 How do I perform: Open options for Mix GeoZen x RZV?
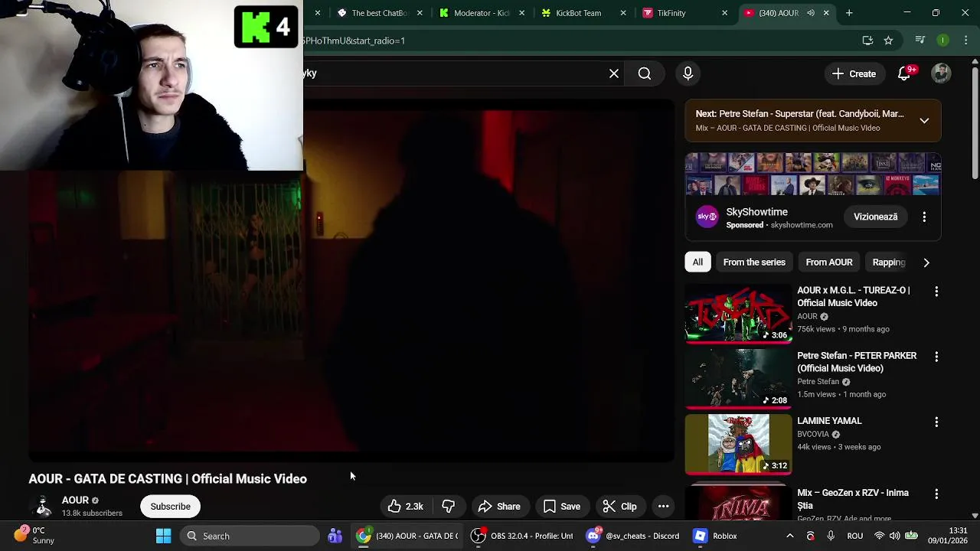click(936, 494)
